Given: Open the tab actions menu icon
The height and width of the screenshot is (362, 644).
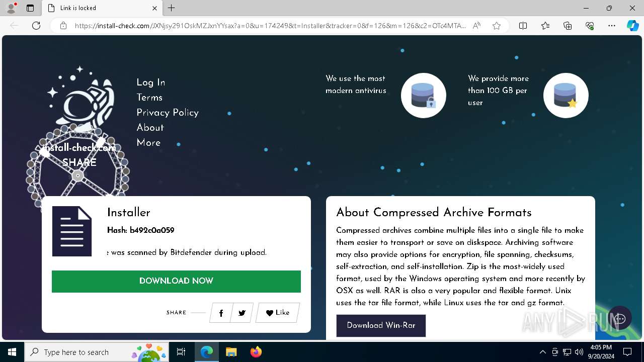Looking at the screenshot, I should (x=30, y=8).
